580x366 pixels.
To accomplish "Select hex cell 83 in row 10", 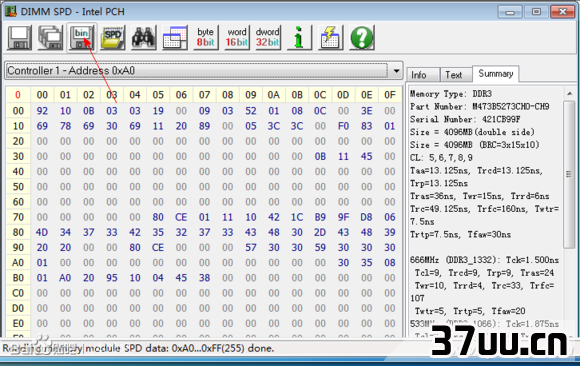I will (367, 126).
